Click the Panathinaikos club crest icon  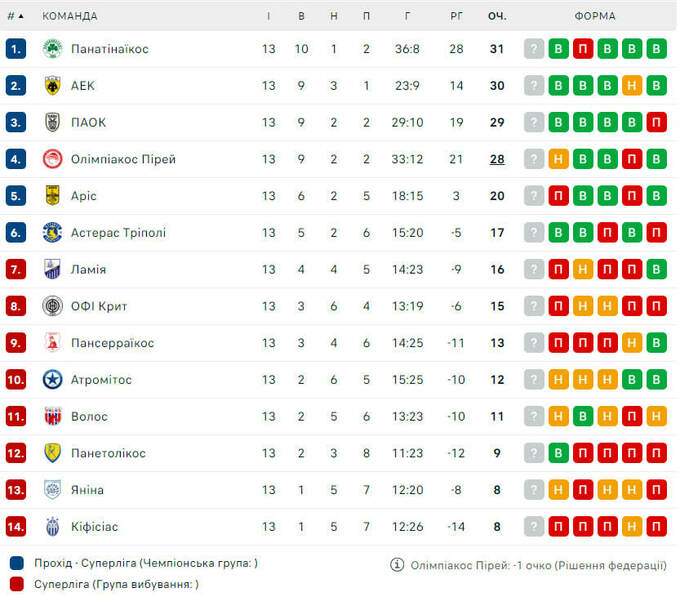coord(52,49)
